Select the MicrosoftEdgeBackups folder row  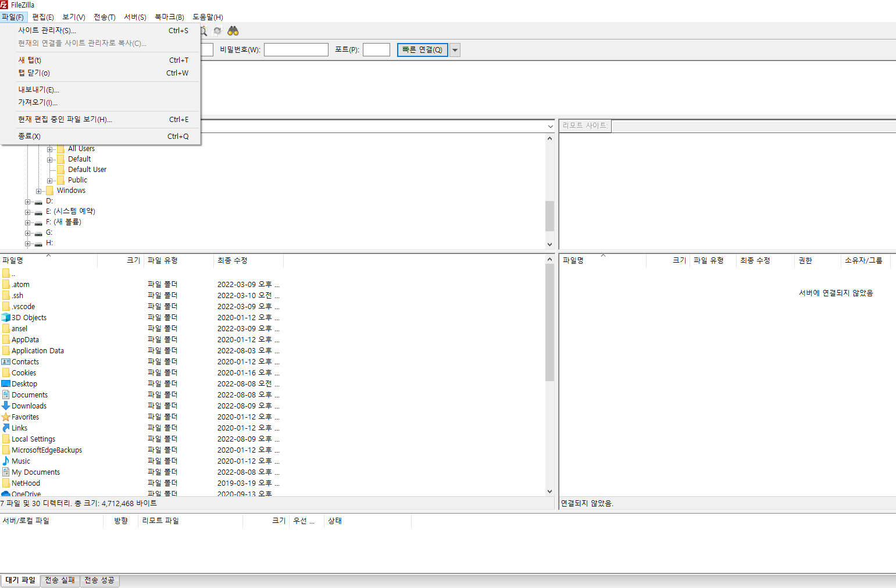pyautogui.click(x=141, y=450)
